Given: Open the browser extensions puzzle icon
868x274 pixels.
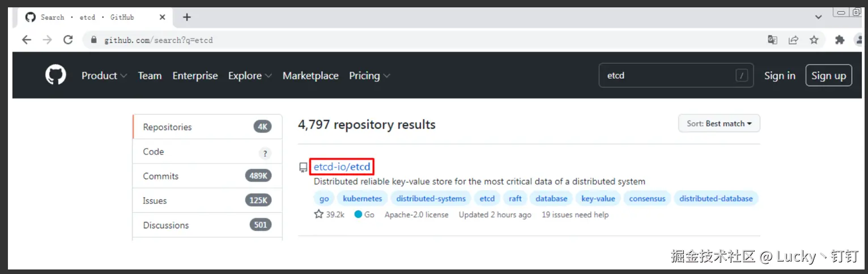Looking at the screenshot, I should pos(840,40).
